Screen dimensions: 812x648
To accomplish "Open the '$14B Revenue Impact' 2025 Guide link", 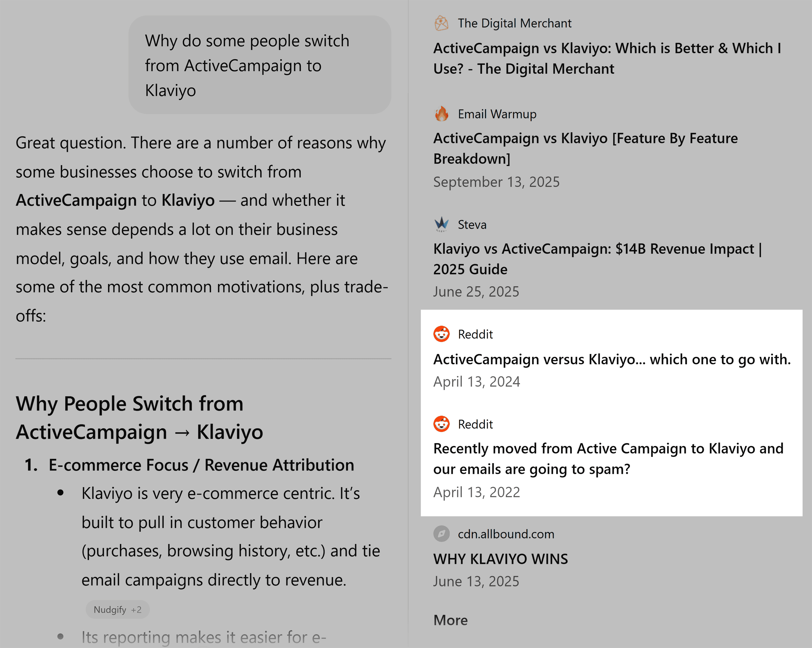I will pos(597,259).
